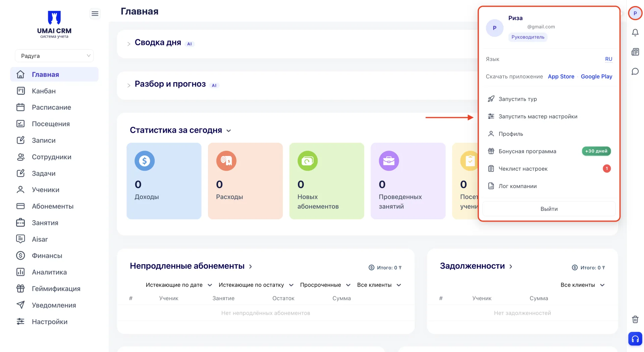Click the user avatar P in top corner
Screen dimensions: 644x352
coord(635,13)
